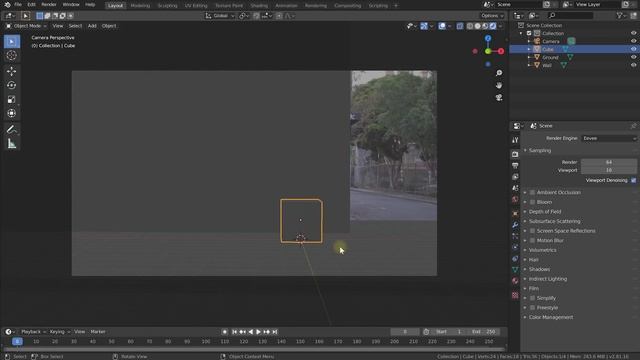Switch to the Modeling workspace tab

coord(140,6)
